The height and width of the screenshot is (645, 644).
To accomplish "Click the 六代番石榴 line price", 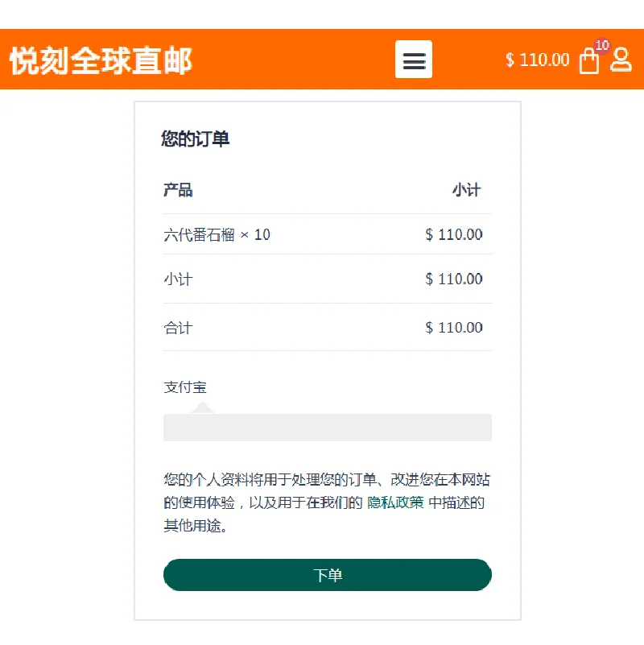I will [454, 235].
